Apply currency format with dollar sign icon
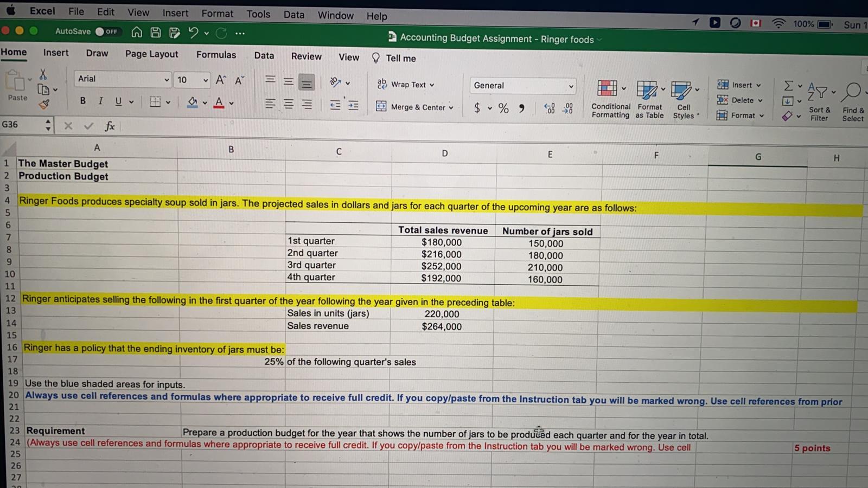Viewport: 868px width, 488px height. point(477,108)
